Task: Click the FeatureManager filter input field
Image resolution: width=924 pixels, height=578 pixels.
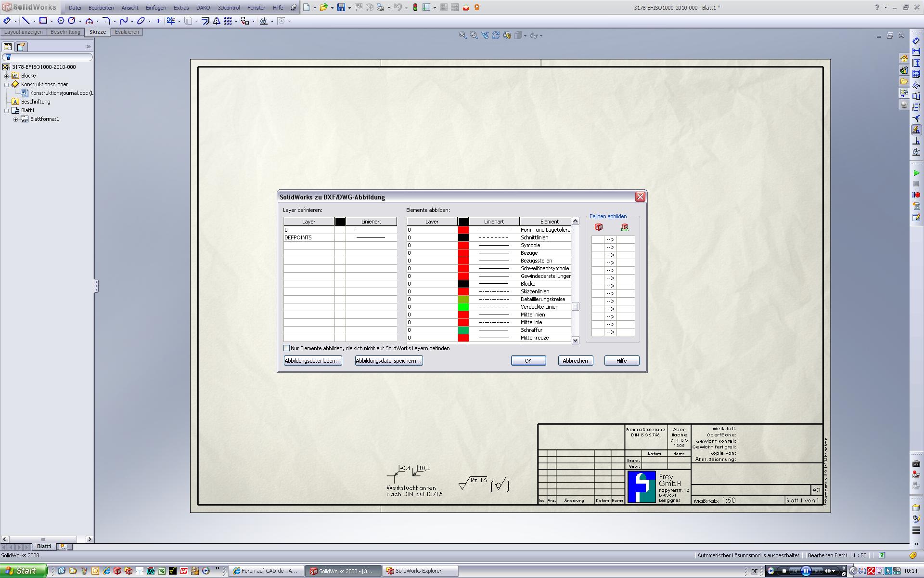Action: click(47, 57)
